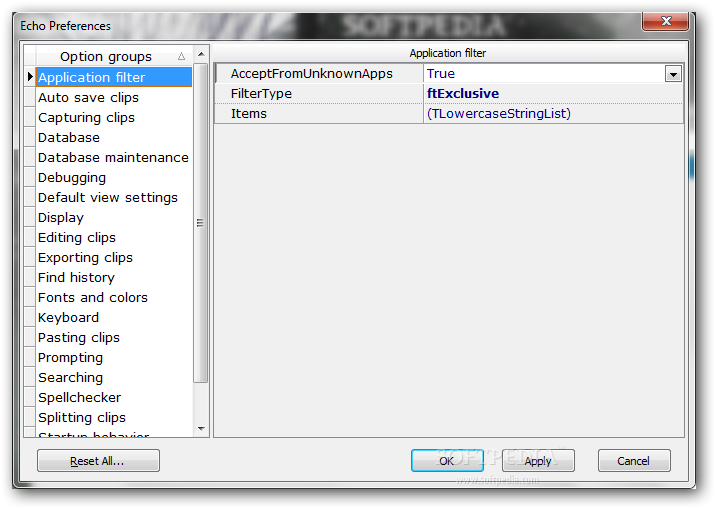Open the Searching option group
The width and height of the screenshot is (716, 509).
click(114, 378)
